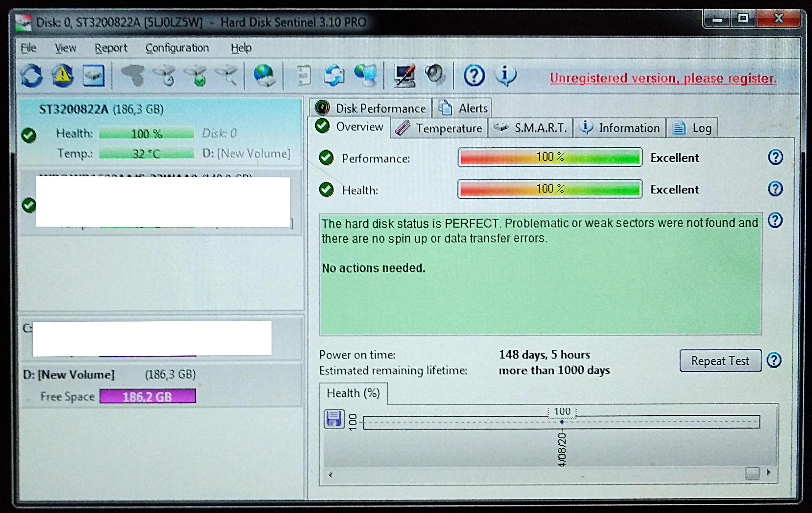This screenshot has height=513, width=812.
Task: Open the alert warning globe icon
Action: tap(62, 75)
